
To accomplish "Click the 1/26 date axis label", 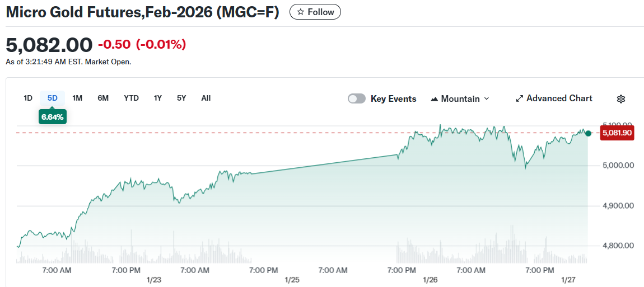I will [x=430, y=279].
